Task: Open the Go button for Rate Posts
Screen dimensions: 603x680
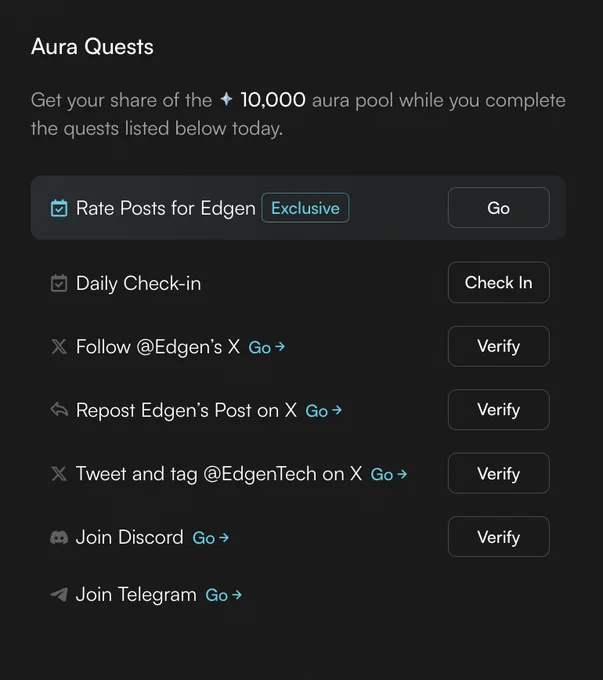Action: [498, 208]
